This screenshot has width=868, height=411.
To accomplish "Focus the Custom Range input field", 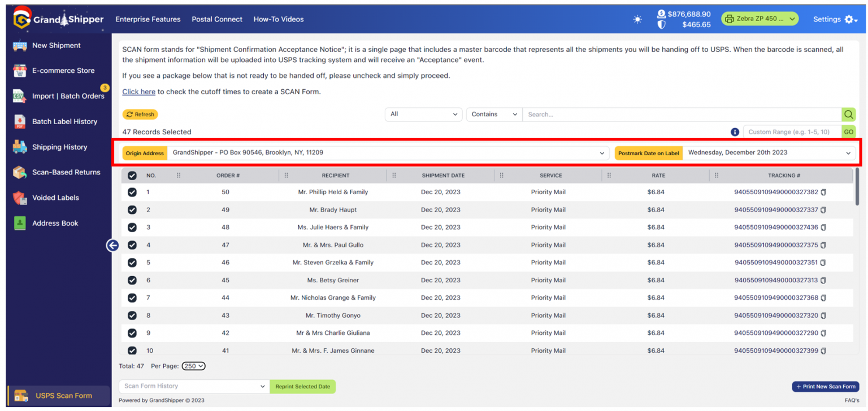I will [x=792, y=132].
